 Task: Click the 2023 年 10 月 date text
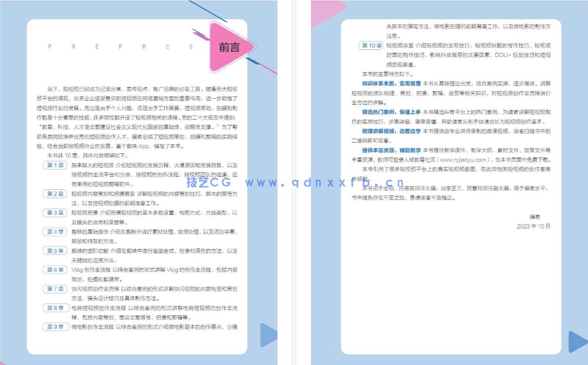pos(534,226)
